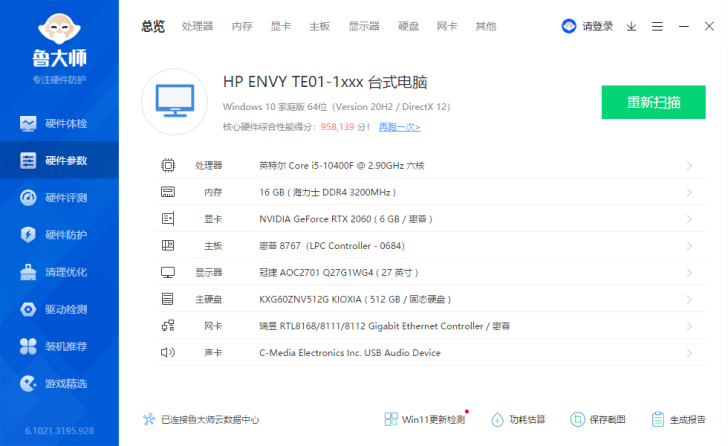The width and height of the screenshot is (728, 446).
Task: Click the Windows 10 家庭版 version text
Action: [336, 107]
